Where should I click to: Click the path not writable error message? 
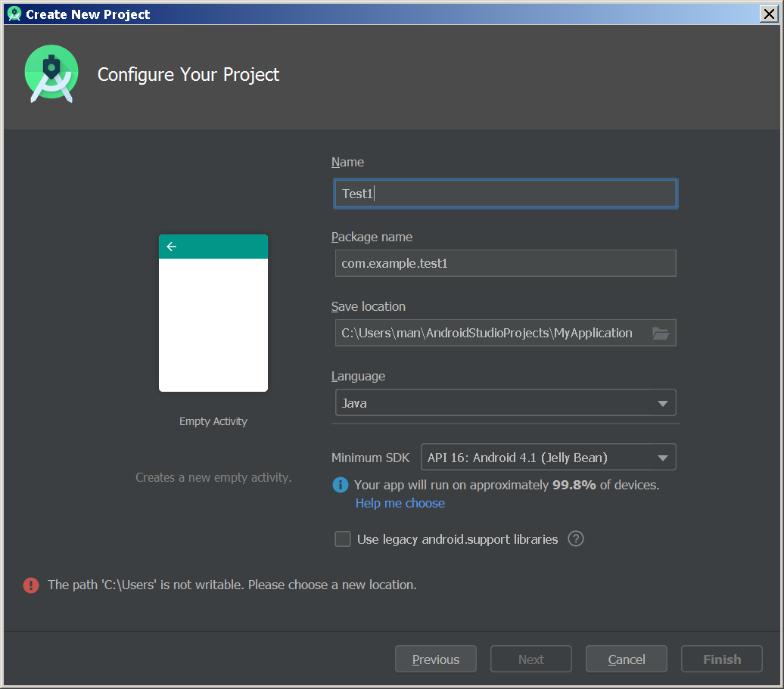(232, 585)
